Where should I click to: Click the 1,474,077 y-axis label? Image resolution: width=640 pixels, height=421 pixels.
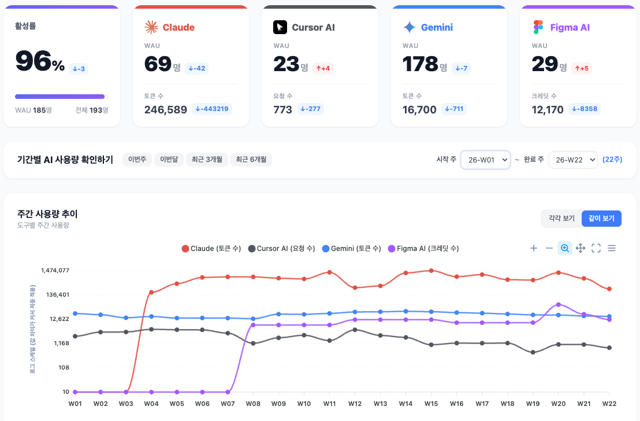pos(55,270)
